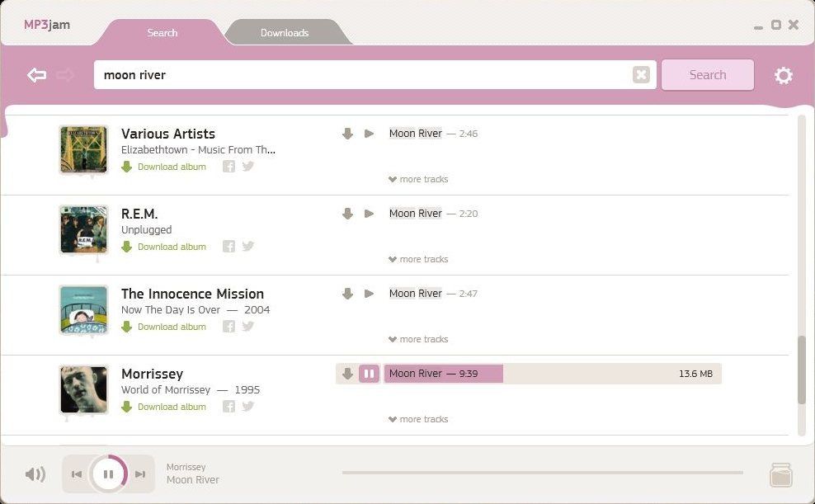Click Moon River title at 2:46
The image size is (815, 504).
click(x=415, y=134)
